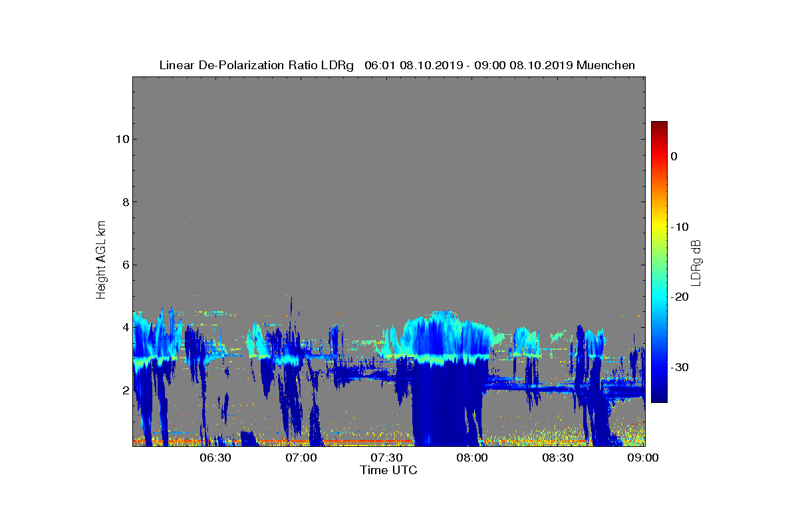Click the 'LDRg dB' colorbar label

697,262
